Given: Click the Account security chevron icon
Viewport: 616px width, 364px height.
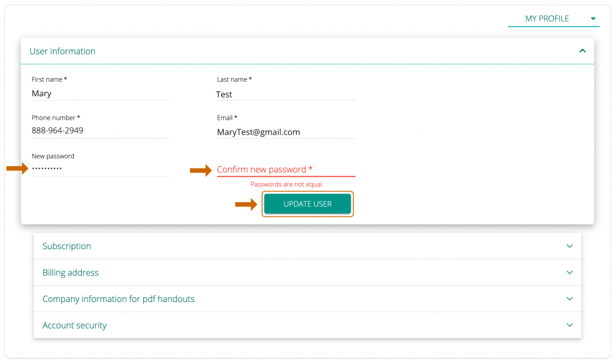Looking at the screenshot, I should [x=569, y=325].
